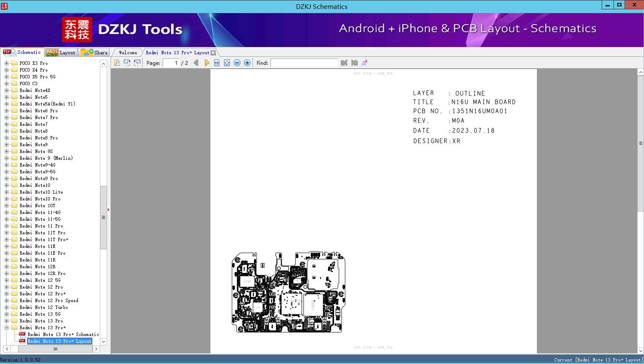This screenshot has width=644, height=364.
Task: Click tree horizontal scrollbar right arrow
Action: coord(96,349)
